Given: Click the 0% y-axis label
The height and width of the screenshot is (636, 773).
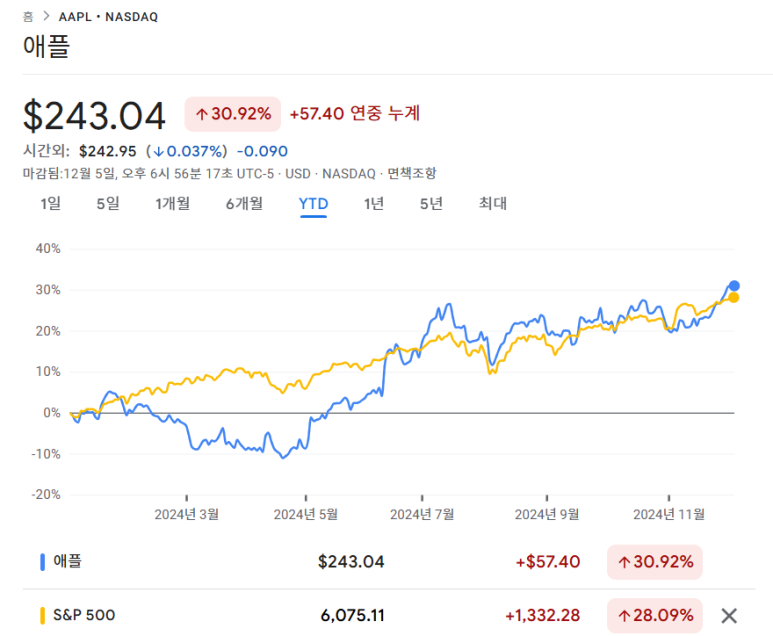Looking at the screenshot, I should 52,413.
